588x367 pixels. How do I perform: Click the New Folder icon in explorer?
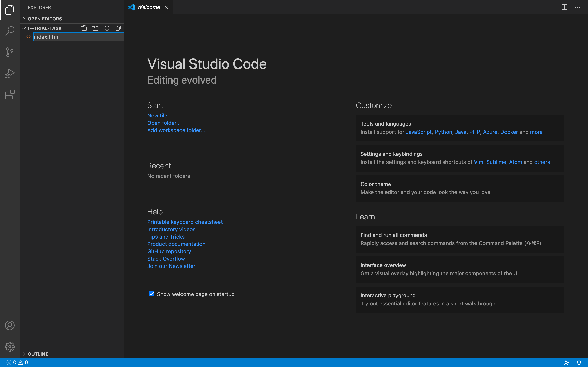pos(96,28)
